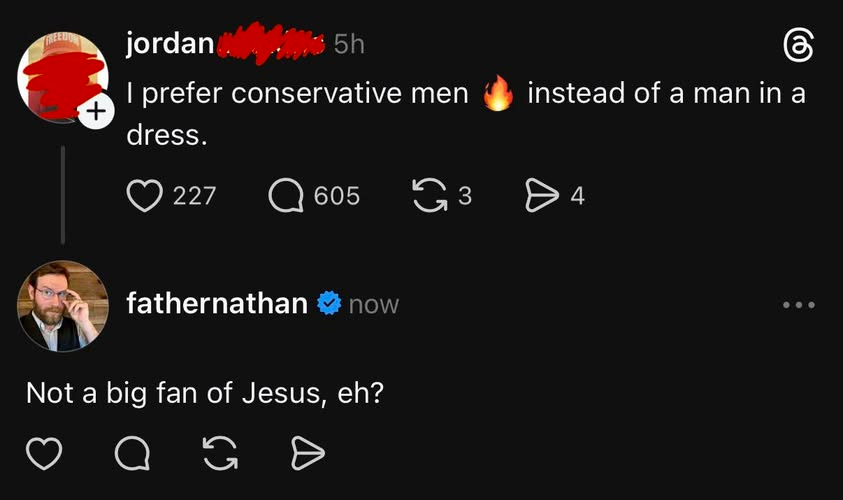Like fathernathan's reply with the heart icon
This screenshot has width=843, height=500.
click(43, 455)
